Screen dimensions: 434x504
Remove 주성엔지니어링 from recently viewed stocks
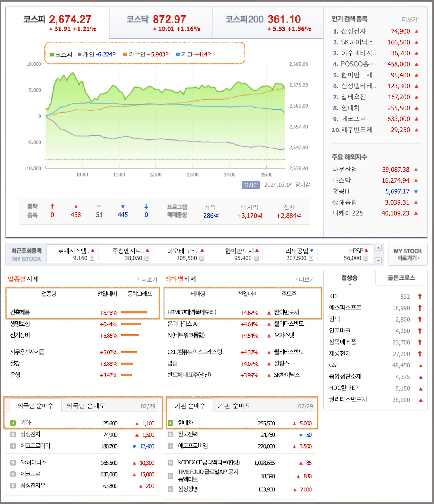147,258
